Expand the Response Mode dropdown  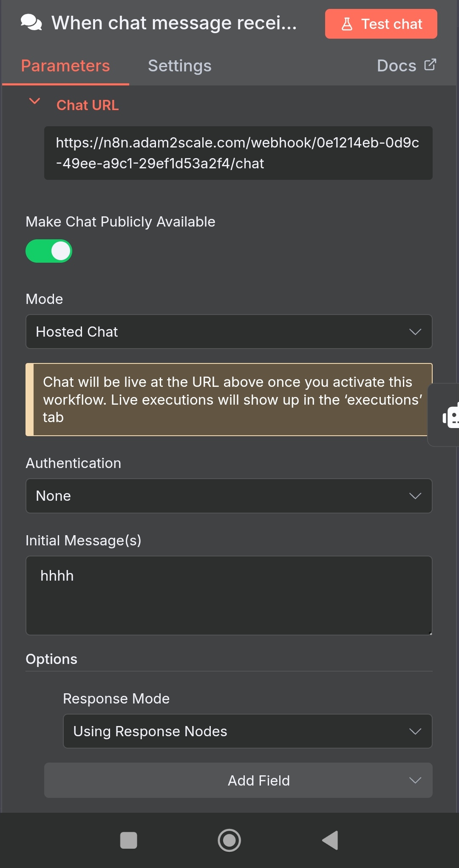click(247, 731)
